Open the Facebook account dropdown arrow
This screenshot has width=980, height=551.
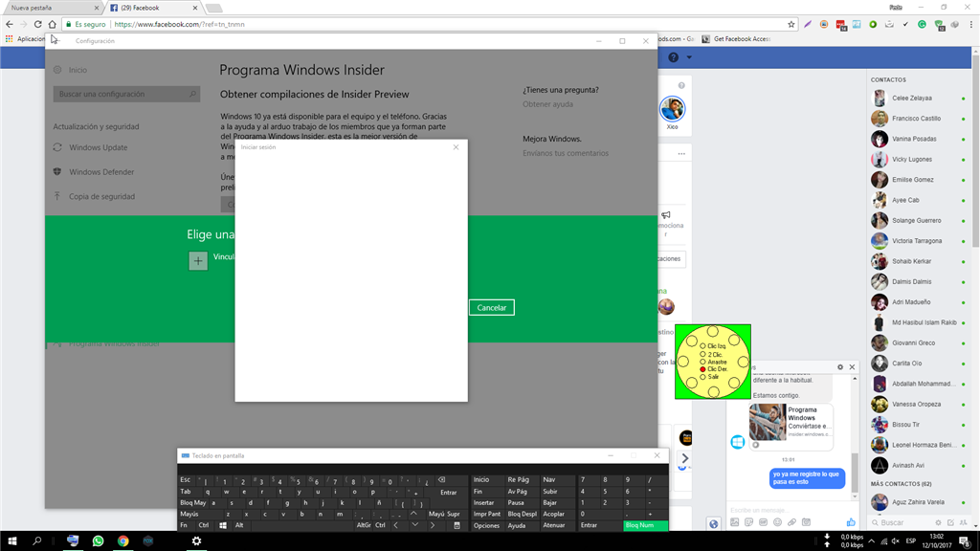click(689, 57)
